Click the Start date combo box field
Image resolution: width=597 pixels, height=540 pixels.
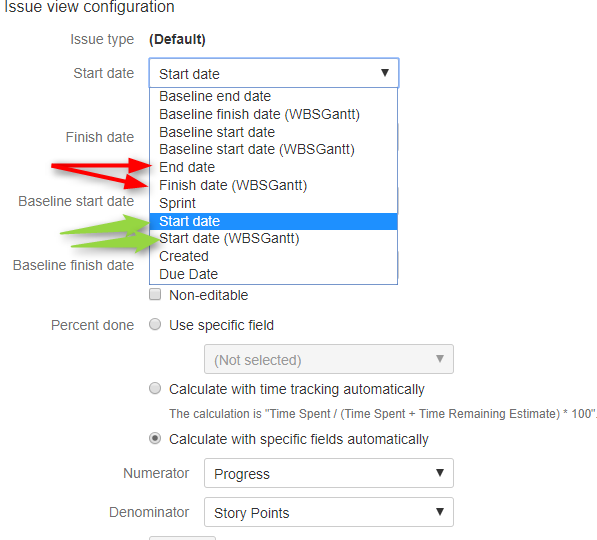click(x=274, y=73)
